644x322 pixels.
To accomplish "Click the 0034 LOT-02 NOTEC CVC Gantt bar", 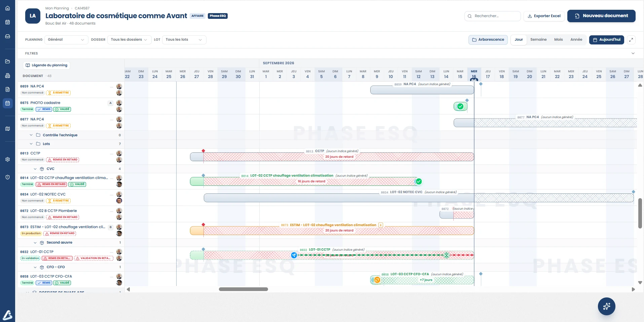I will pyautogui.click(x=419, y=198).
